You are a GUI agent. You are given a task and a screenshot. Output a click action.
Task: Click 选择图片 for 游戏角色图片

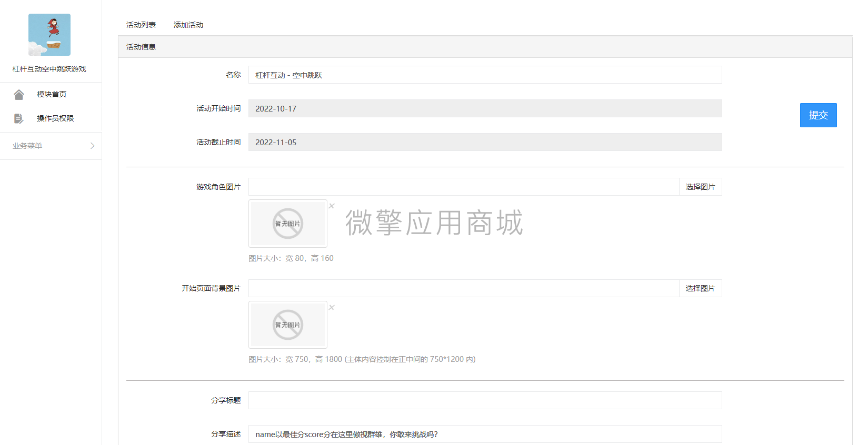tap(700, 187)
